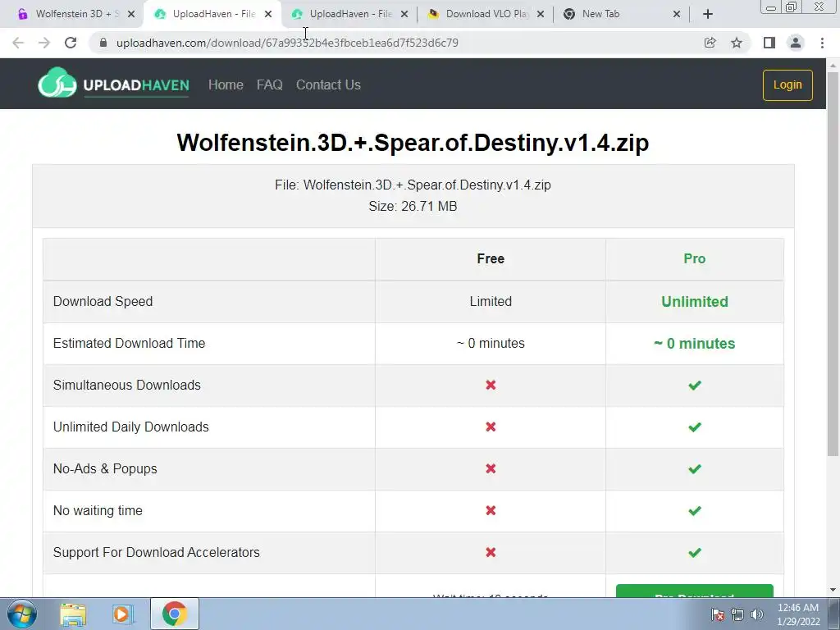Click the Login button
The width and height of the screenshot is (840, 630).
click(x=787, y=84)
